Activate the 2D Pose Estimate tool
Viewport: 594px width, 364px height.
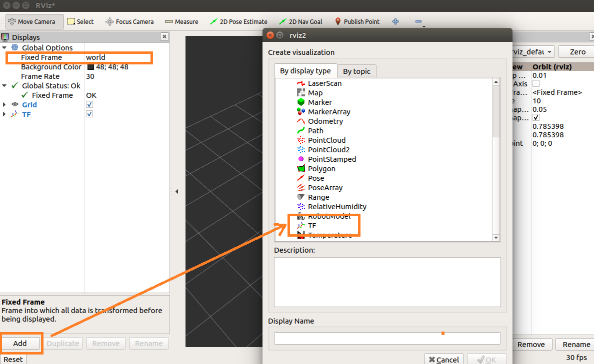[x=238, y=21]
